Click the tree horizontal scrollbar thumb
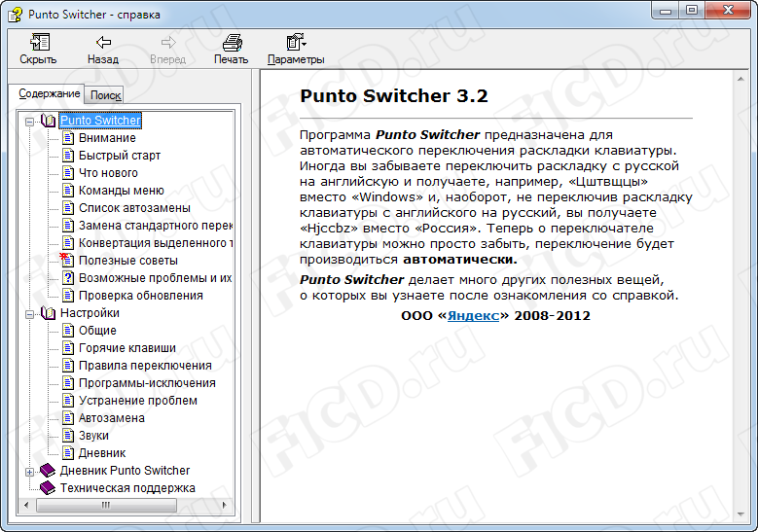 click(x=106, y=506)
